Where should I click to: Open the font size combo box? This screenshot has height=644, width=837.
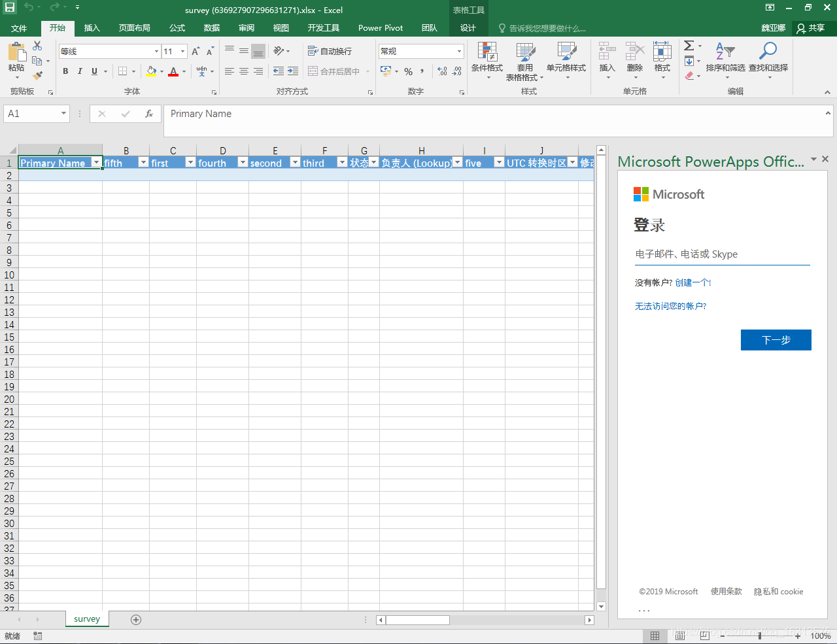175,51
